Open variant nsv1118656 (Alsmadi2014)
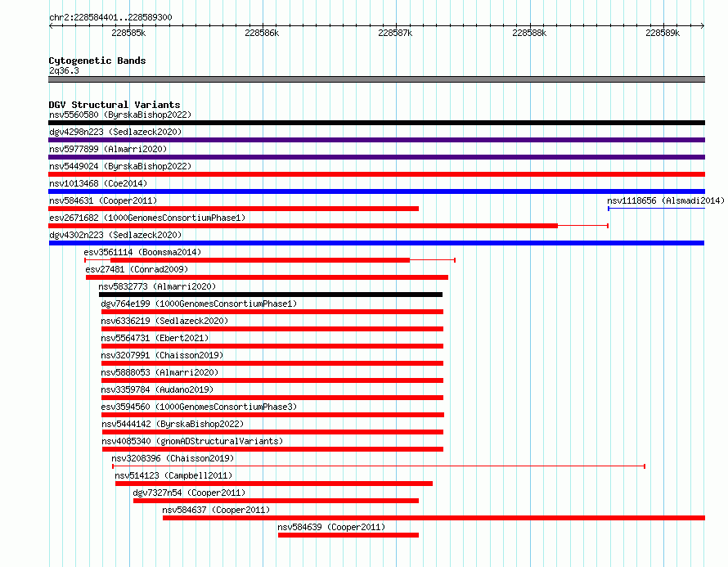 click(666, 200)
